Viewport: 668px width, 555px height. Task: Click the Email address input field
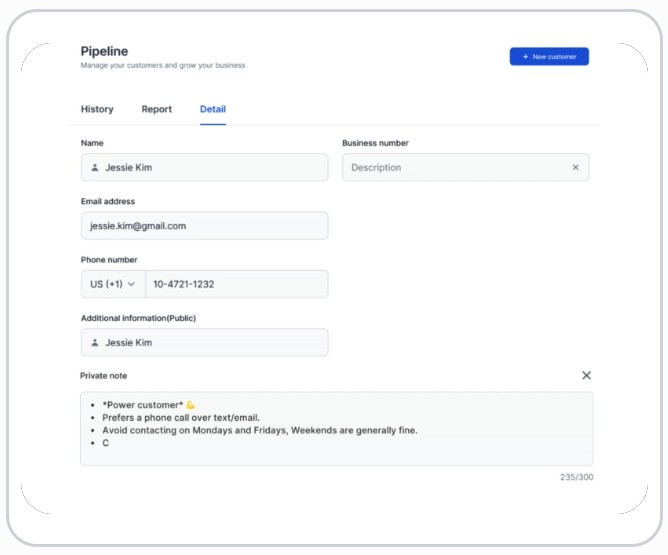(x=204, y=226)
